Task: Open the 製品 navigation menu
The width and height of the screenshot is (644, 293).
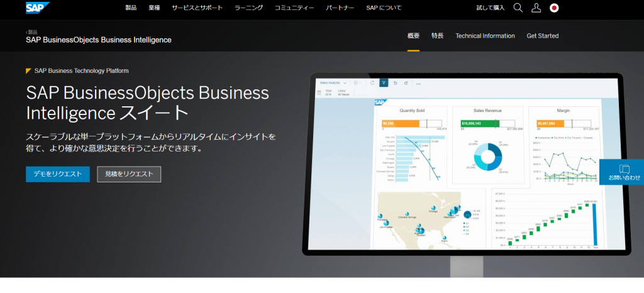Action: pos(131,8)
